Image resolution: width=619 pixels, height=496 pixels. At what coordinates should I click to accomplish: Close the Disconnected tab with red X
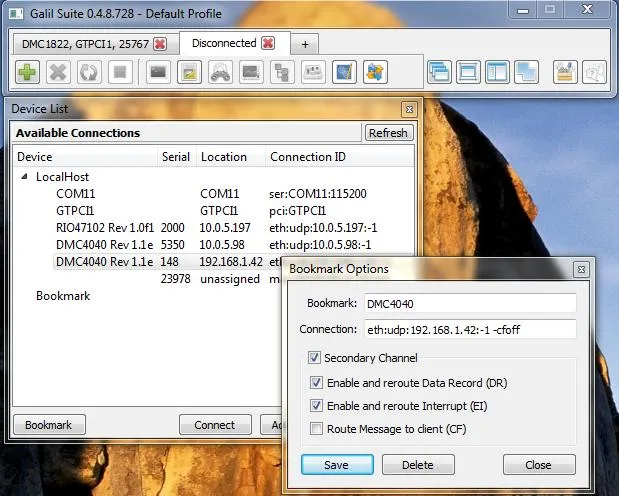[x=268, y=43]
